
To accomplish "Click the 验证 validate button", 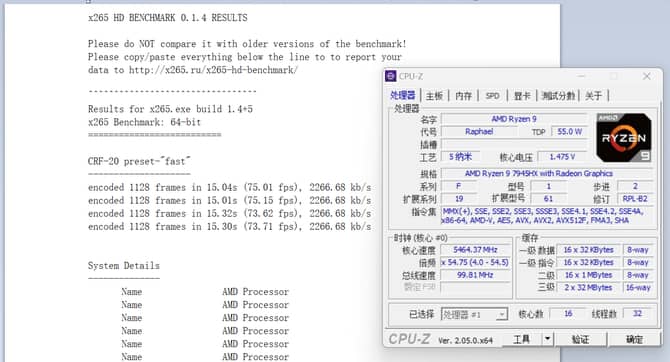I will [580, 339].
